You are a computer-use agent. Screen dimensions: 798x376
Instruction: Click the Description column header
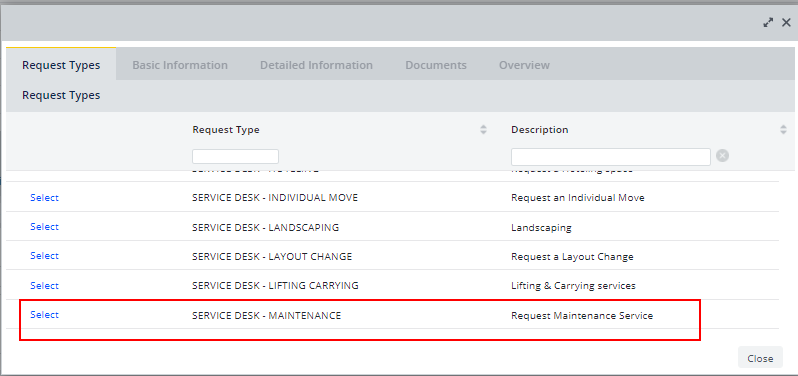tap(539, 130)
